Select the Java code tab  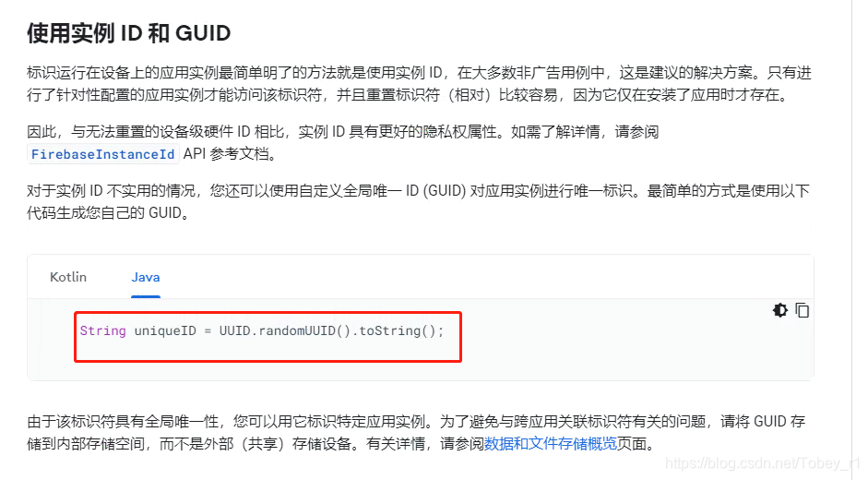click(146, 277)
